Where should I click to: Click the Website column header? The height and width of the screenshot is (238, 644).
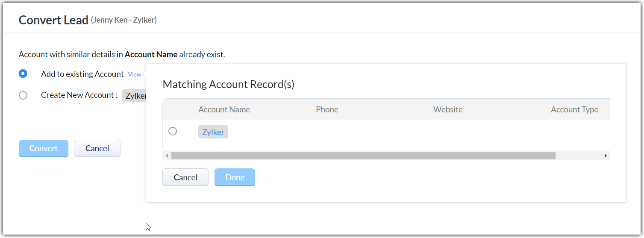(x=448, y=109)
